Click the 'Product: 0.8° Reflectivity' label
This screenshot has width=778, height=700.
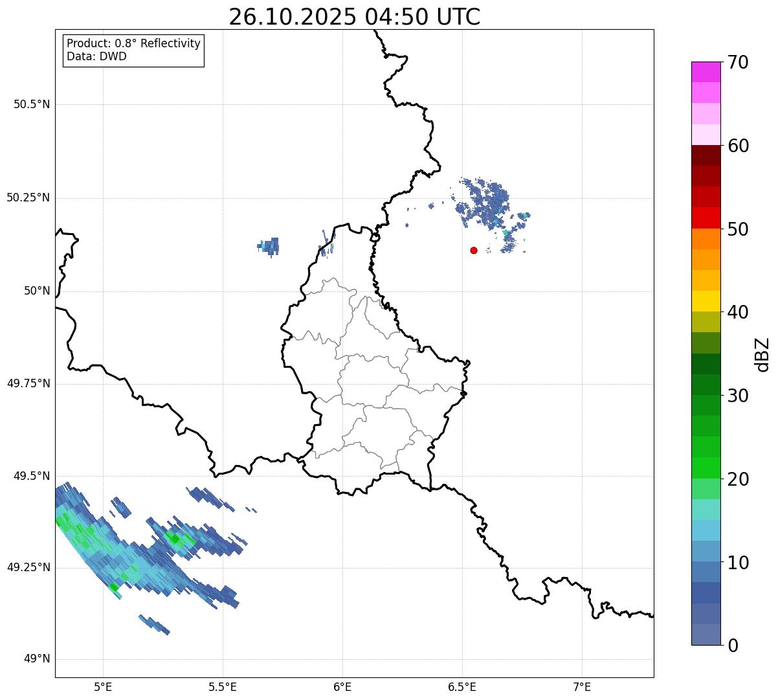pos(134,43)
